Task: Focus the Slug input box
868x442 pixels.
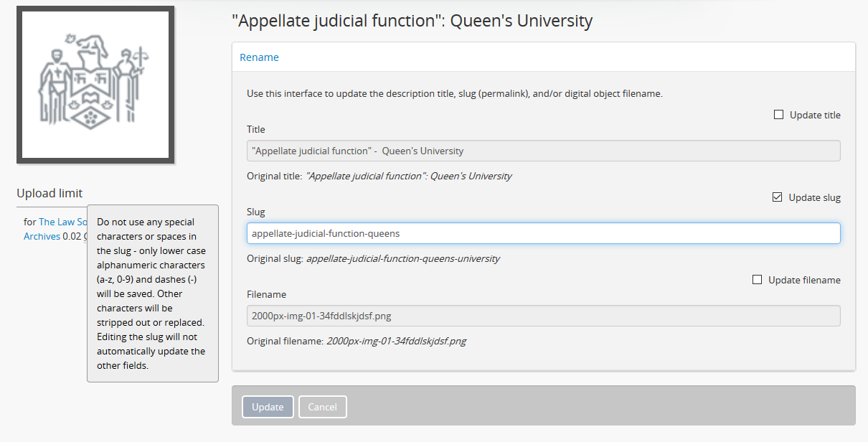Action: click(543, 233)
